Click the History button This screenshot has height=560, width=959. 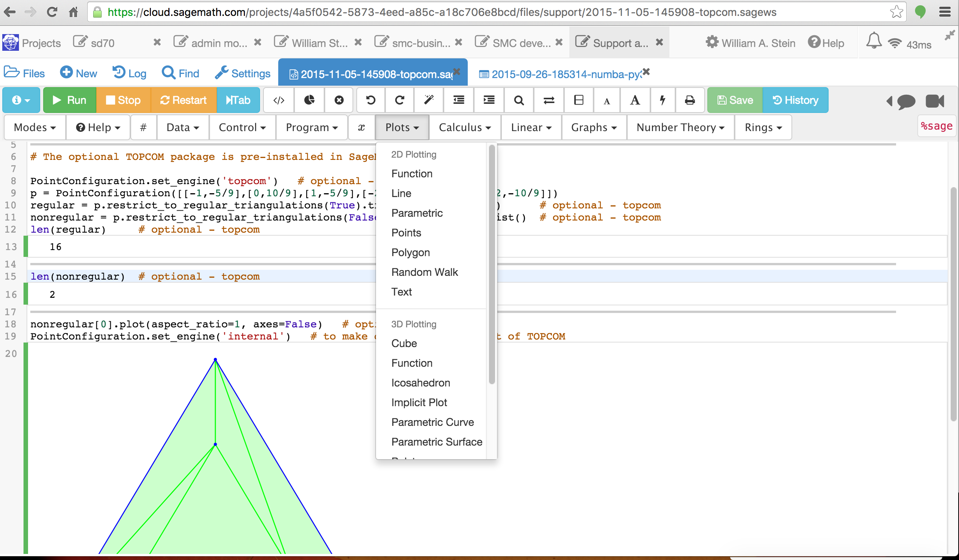click(795, 100)
